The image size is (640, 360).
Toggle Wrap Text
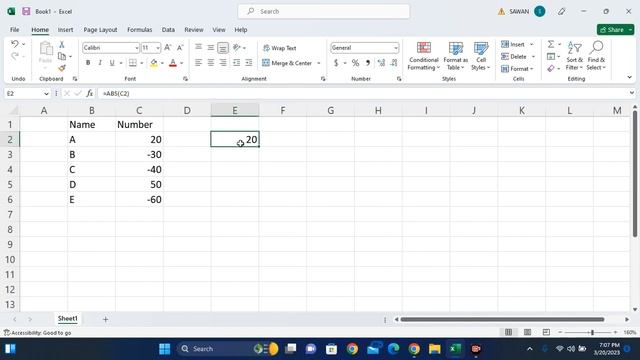tap(280, 48)
